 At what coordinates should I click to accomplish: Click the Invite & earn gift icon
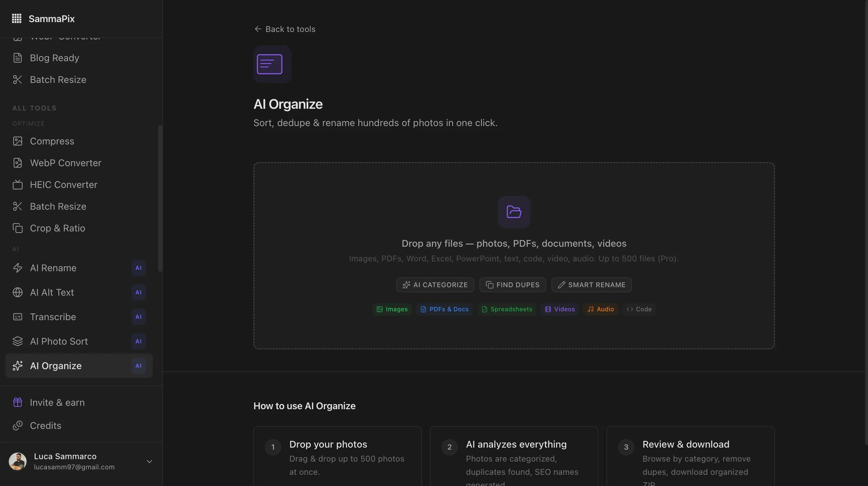tap(18, 402)
